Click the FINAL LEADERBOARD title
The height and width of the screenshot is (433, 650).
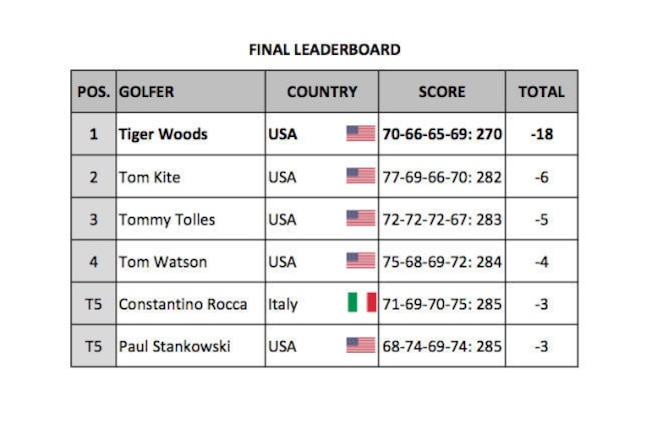click(x=325, y=50)
